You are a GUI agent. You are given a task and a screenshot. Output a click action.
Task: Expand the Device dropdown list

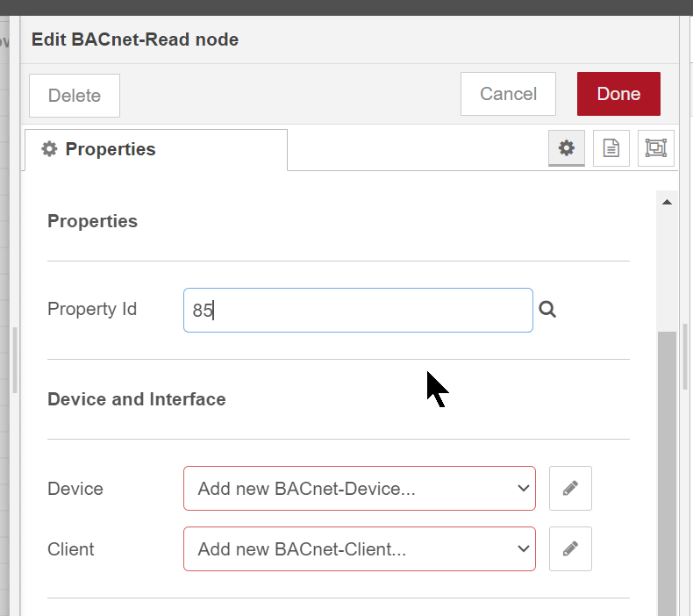coord(360,488)
